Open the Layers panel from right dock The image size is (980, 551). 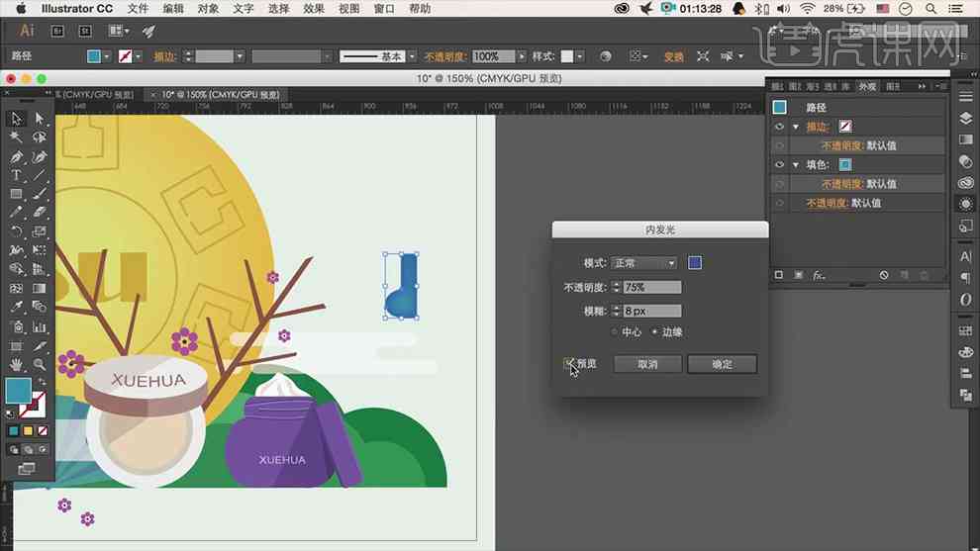tap(965, 118)
